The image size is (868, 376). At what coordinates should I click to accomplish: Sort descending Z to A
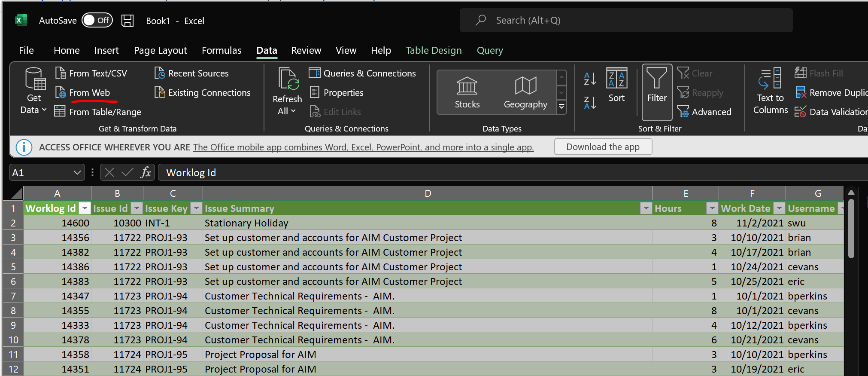[590, 103]
